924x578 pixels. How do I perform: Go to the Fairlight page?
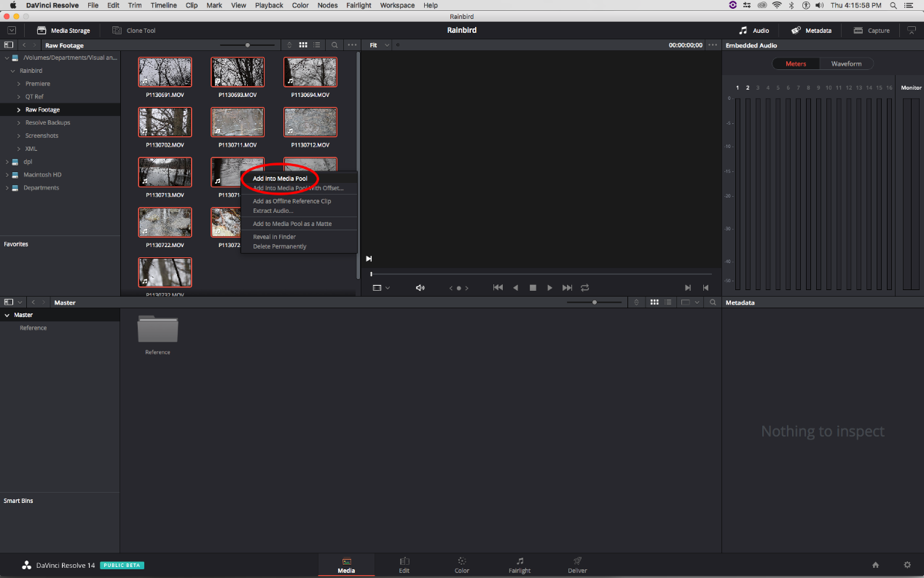click(519, 565)
